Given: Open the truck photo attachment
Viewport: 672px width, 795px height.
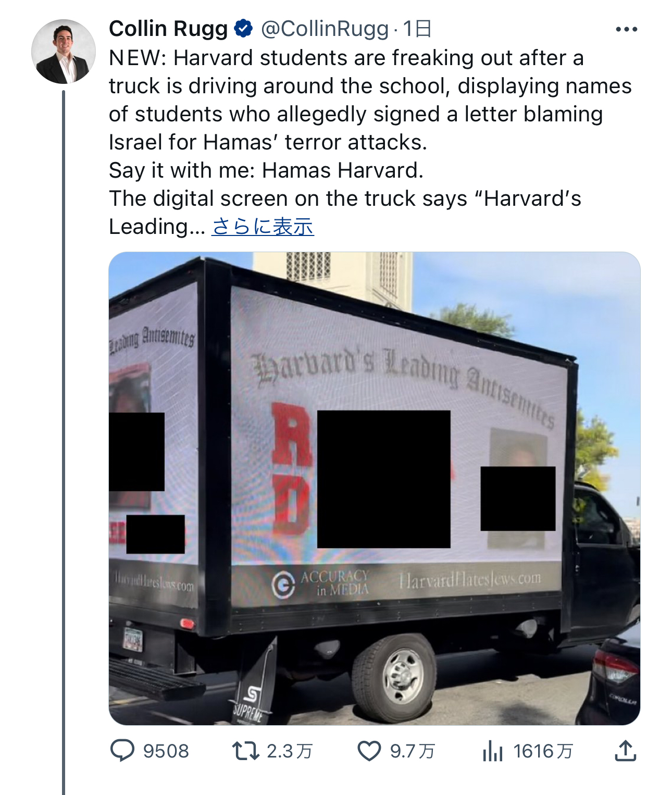Looking at the screenshot, I should (x=374, y=488).
